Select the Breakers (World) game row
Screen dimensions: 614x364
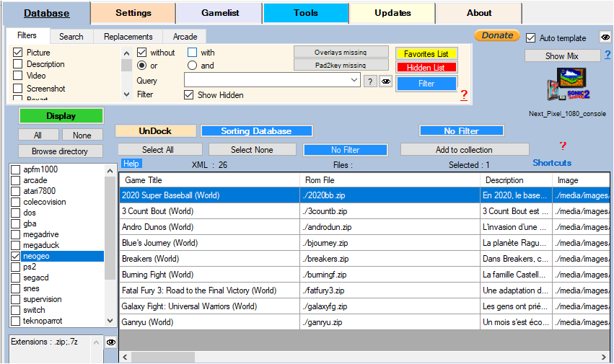click(x=209, y=259)
